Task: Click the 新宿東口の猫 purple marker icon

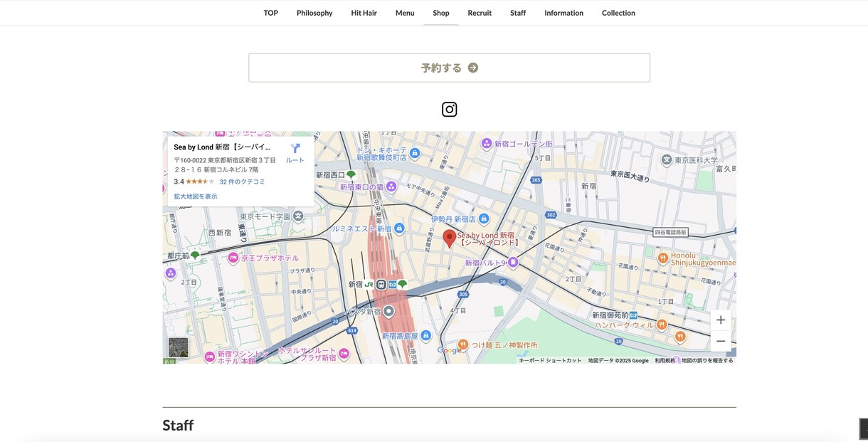Action: point(391,186)
